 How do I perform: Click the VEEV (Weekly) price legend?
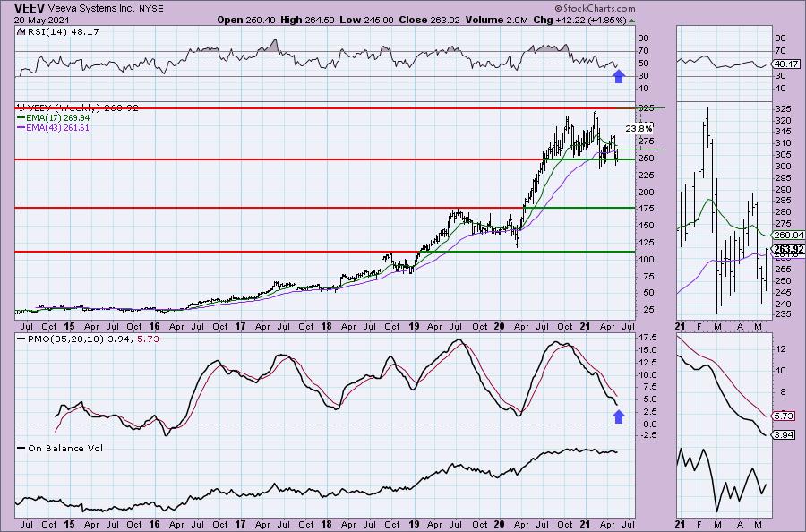[78, 108]
